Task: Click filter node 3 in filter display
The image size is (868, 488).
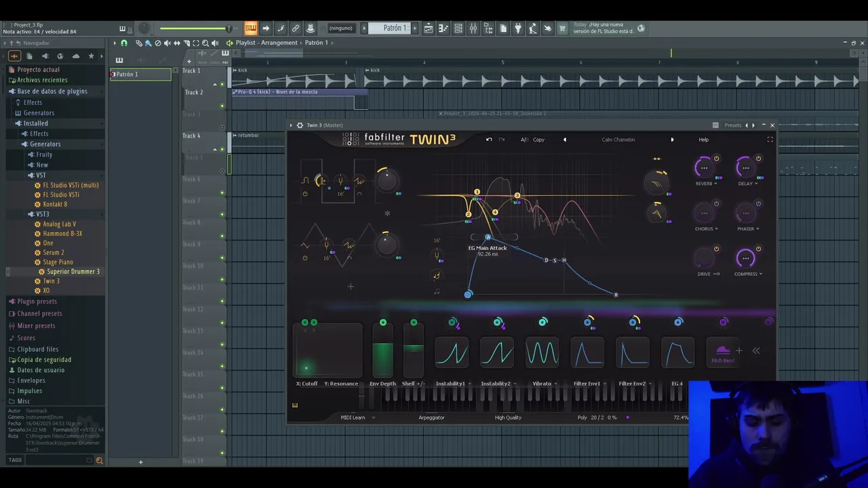Action: tap(517, 196)
